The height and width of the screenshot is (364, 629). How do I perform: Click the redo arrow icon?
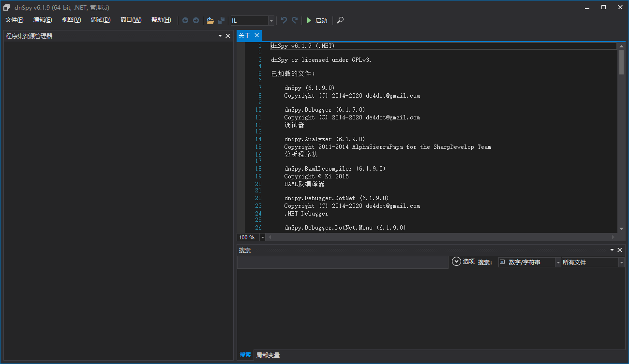point(295,20)
